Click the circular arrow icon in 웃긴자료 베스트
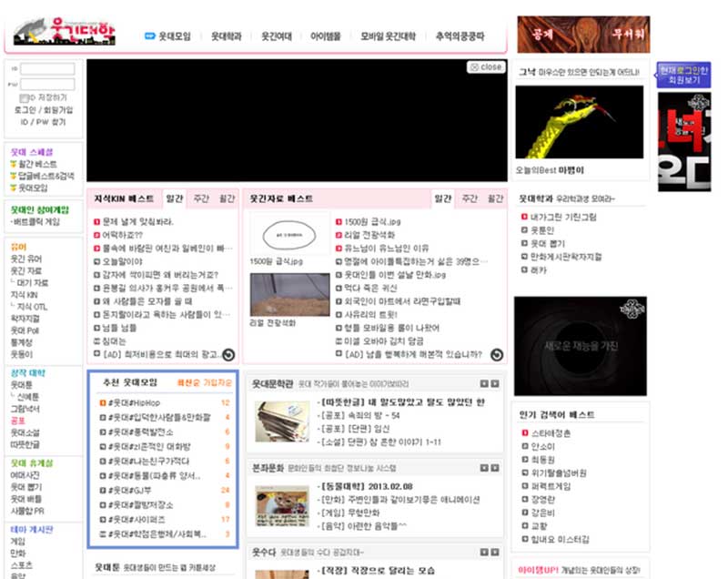The image size is (728, 579). point(497,354)
